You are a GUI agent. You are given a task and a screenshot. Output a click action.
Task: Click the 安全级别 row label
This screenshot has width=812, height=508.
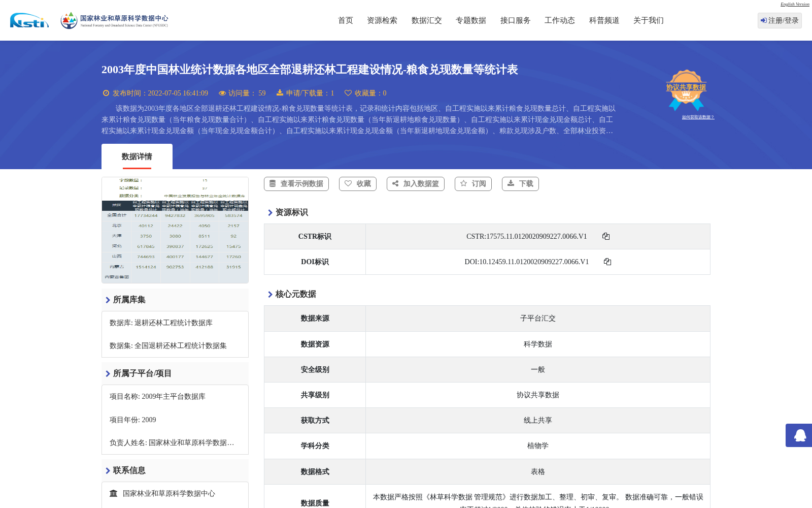coord(315,370)
